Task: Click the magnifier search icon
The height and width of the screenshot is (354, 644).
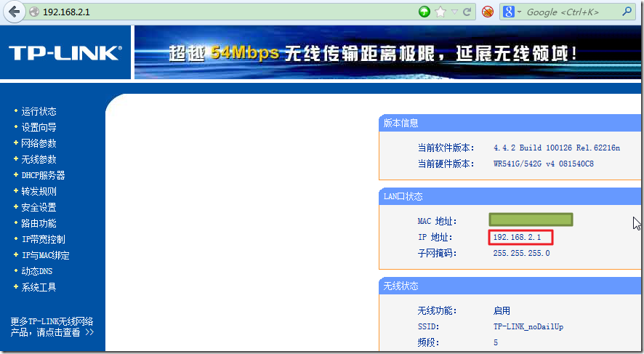Action: (627, 12)
